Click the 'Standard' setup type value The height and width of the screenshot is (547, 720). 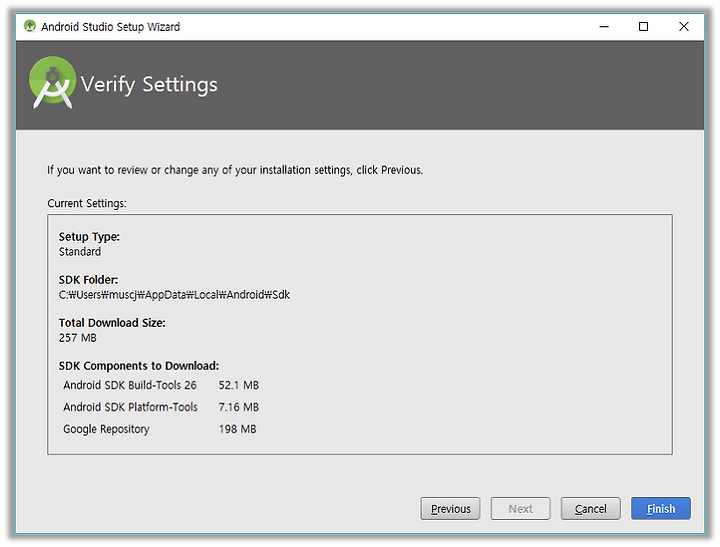coord(80,252)
